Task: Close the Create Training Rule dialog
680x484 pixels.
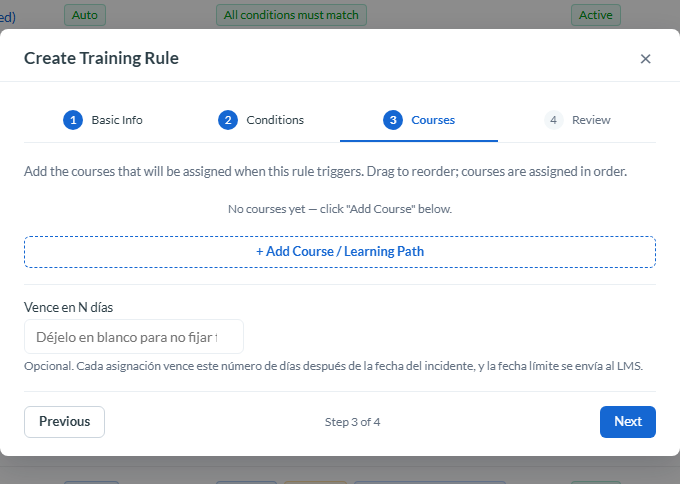Action: [x=645, y=59]
